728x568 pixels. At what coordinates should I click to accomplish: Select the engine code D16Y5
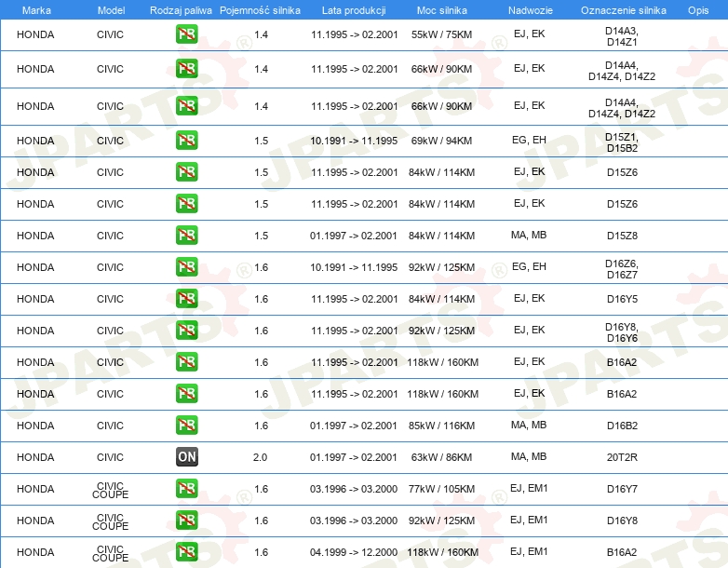[622, 299]
